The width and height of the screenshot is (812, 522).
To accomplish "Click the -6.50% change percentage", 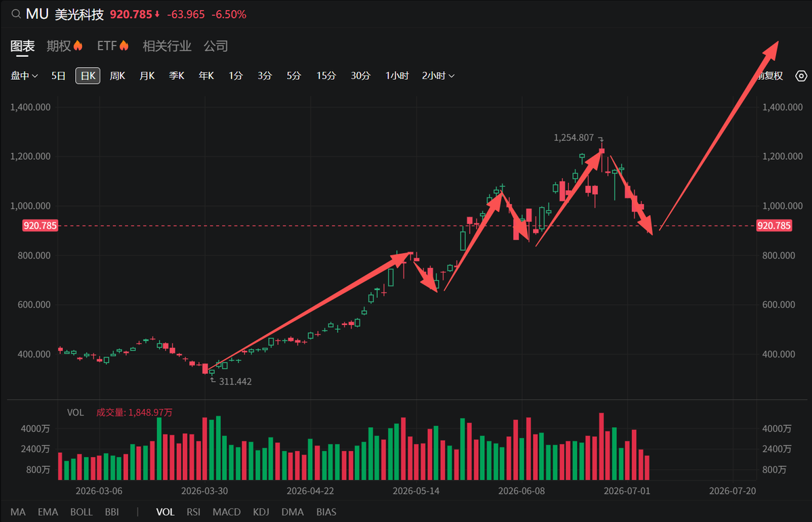I will click(228, 14).
